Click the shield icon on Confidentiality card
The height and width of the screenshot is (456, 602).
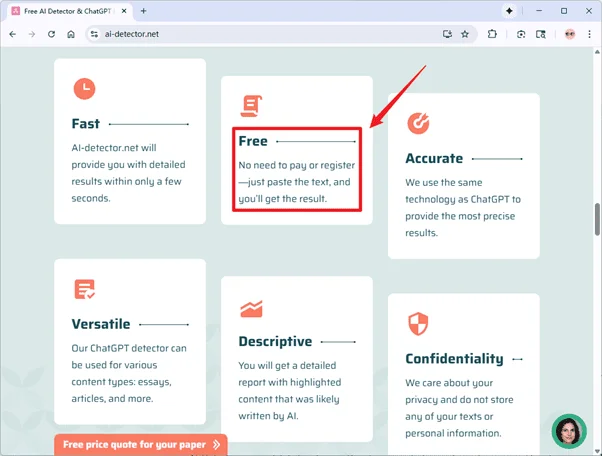pos(418,324)
